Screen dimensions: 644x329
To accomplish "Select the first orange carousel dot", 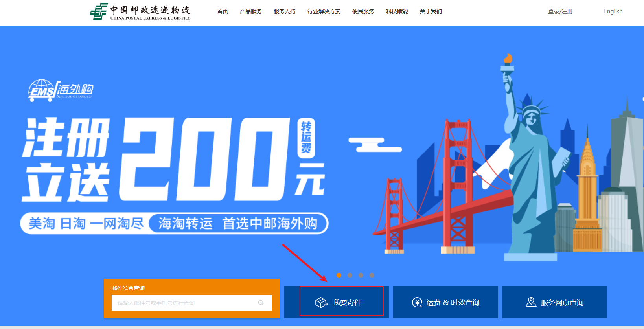I will pyautogui.click(x=339, y=275).
